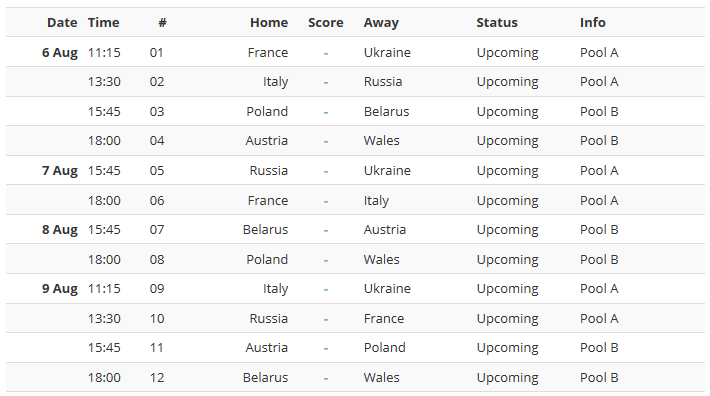Open score link for Poland vs Wales match 08
Screen dimensions: 710x396
(x=326, y=260)
